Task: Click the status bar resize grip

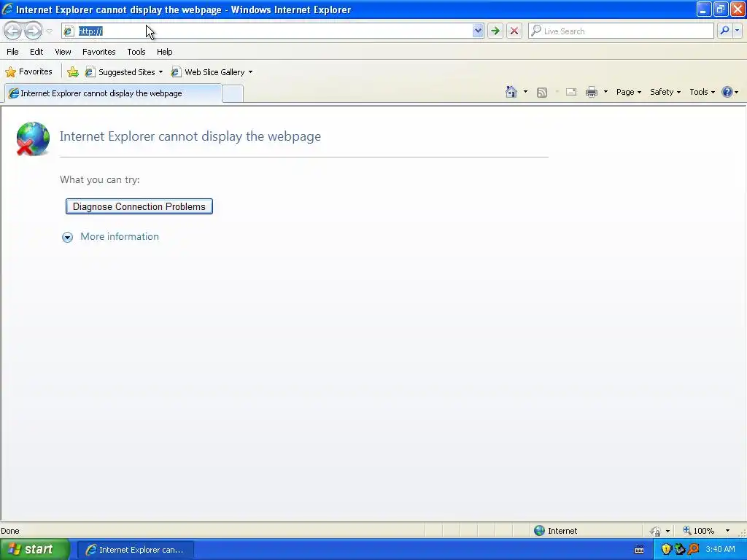Action: coord(742,532)
